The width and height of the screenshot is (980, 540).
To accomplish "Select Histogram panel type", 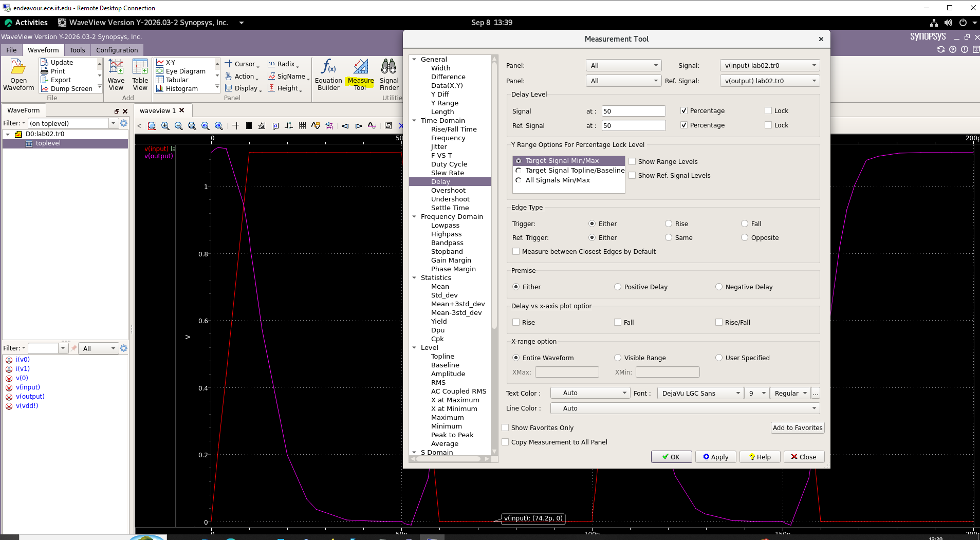I will pyautogui.click(x=177, y=88).
